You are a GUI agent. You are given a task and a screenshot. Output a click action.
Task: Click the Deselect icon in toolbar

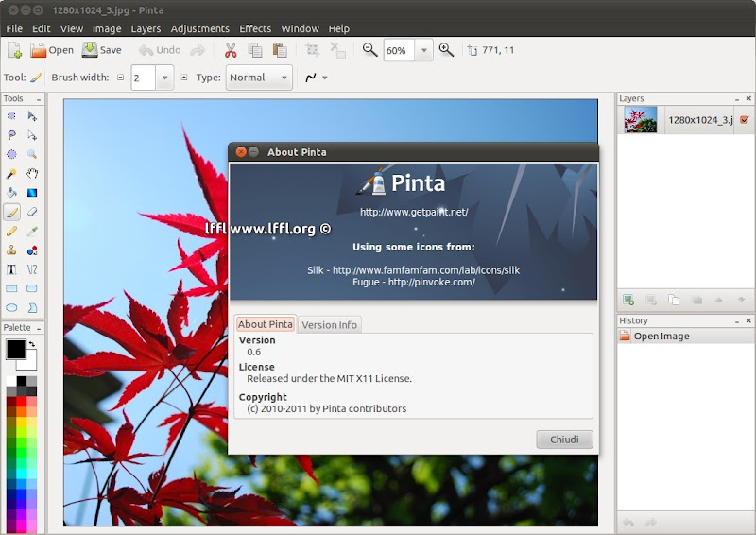click(x=337, y=50)
